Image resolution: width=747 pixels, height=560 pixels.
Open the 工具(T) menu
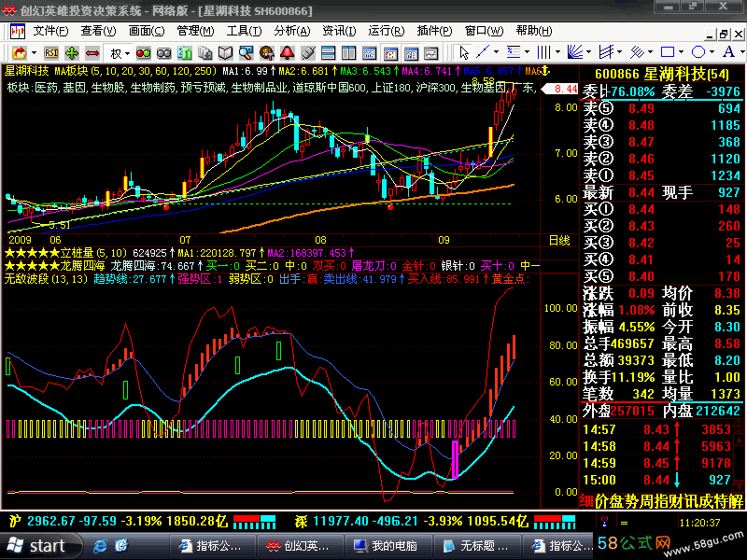(x=244, y=32)
